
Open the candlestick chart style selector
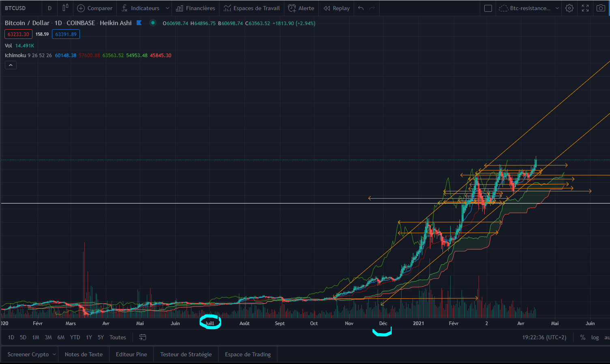pyautogui.click(x=65, y=8)
